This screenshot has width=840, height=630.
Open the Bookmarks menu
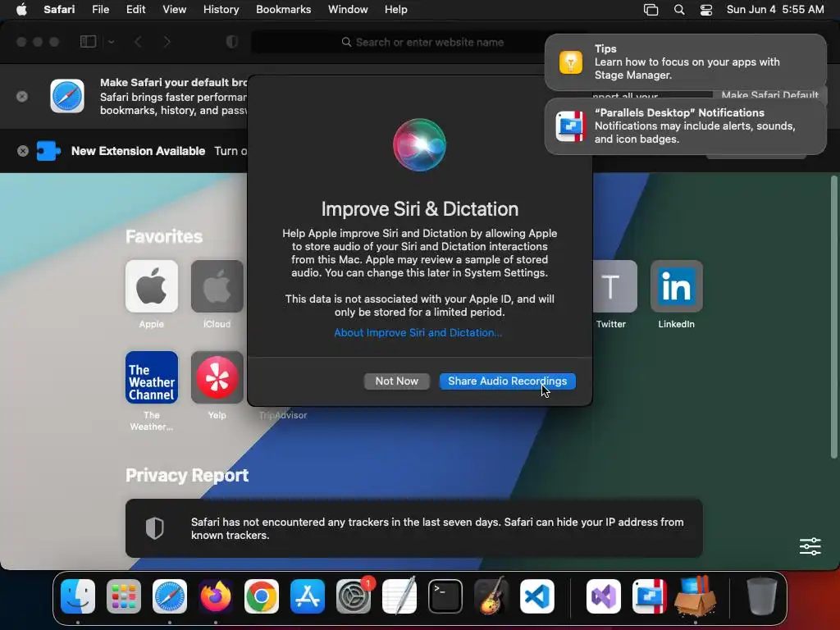pyautogui.click(x=283, y=9)
